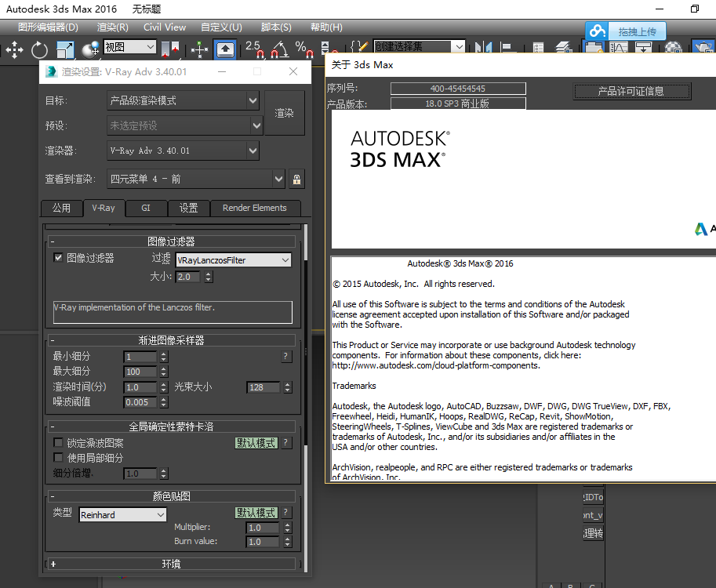
Task: Click help ? button in 全局确定性蒙特卡洛
Action: tap(285, 442)
